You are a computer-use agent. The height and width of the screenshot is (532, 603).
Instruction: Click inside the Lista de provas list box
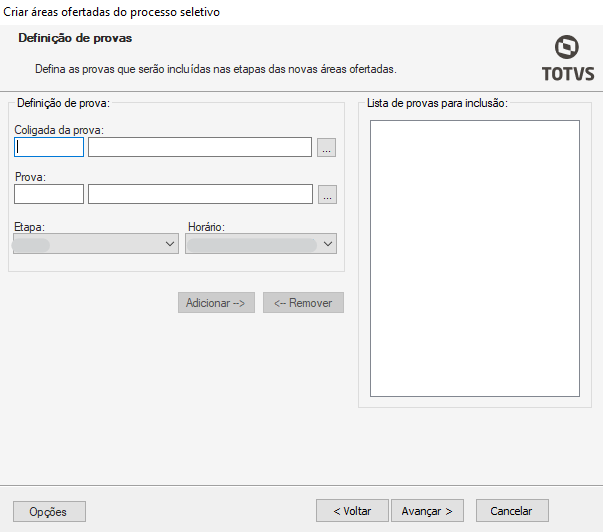click(x=474, y=258)
